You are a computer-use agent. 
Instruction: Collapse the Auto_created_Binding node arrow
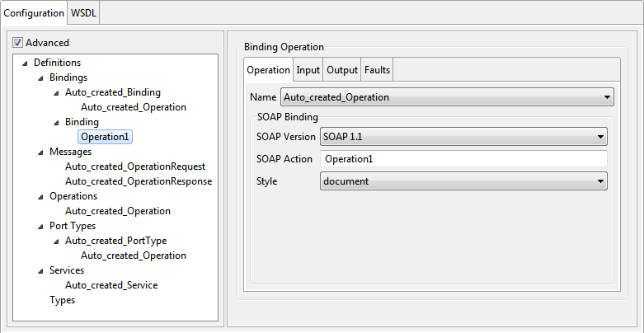coord(56,93)
